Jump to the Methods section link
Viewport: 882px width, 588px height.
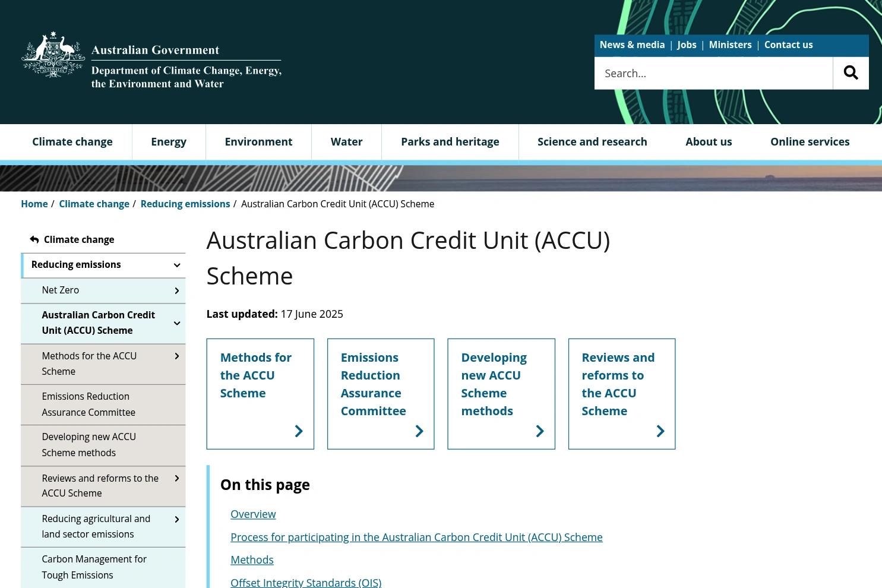coord(252,559)
